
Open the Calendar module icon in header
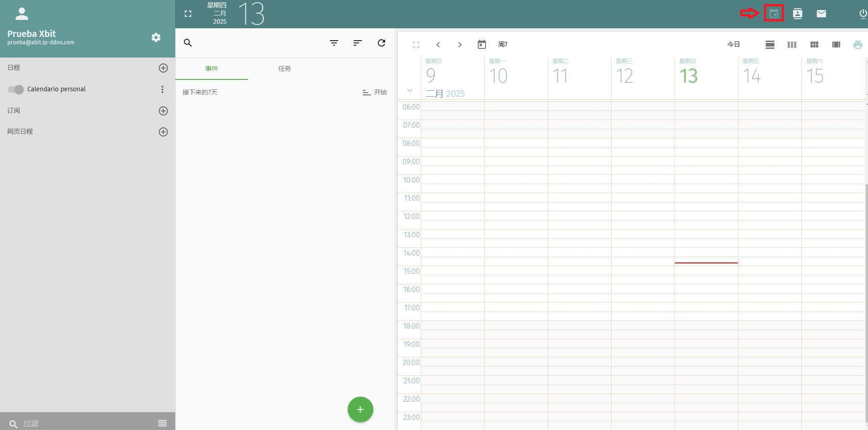774,14
